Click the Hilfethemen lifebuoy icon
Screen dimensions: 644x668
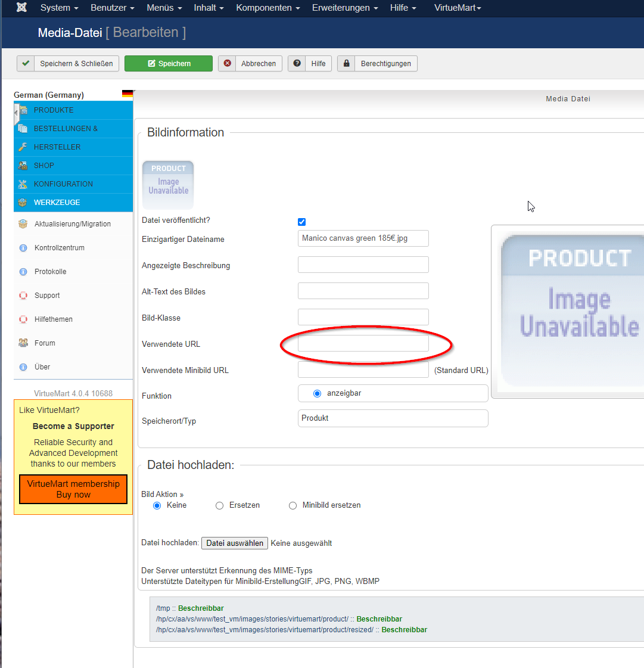23,319
